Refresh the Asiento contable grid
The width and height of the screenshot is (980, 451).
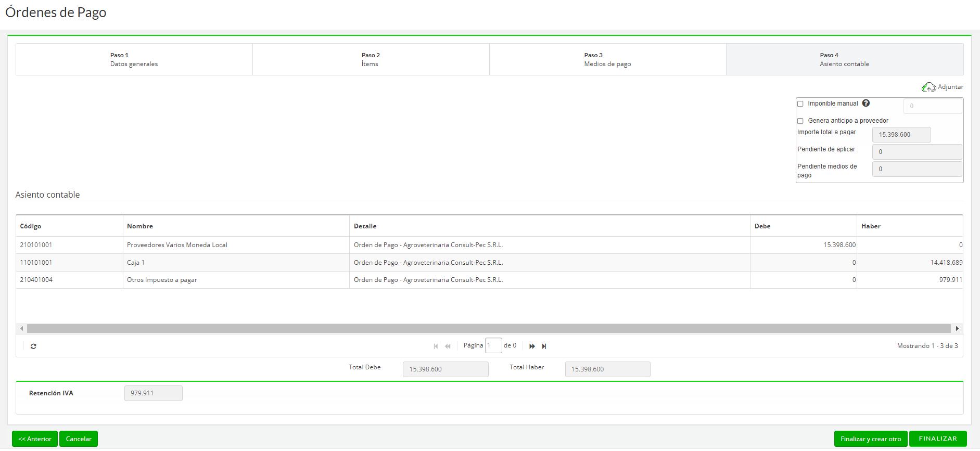[33, 346]
